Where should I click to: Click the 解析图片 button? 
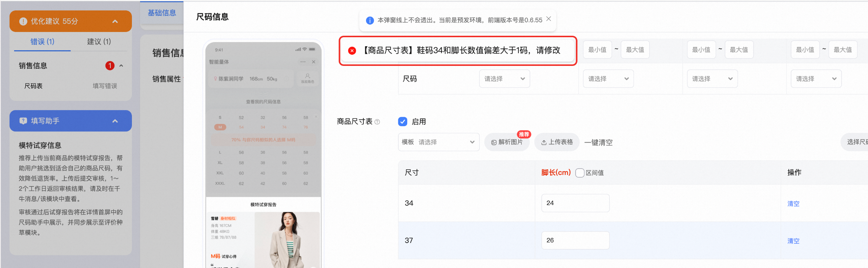tap(507, 142)
